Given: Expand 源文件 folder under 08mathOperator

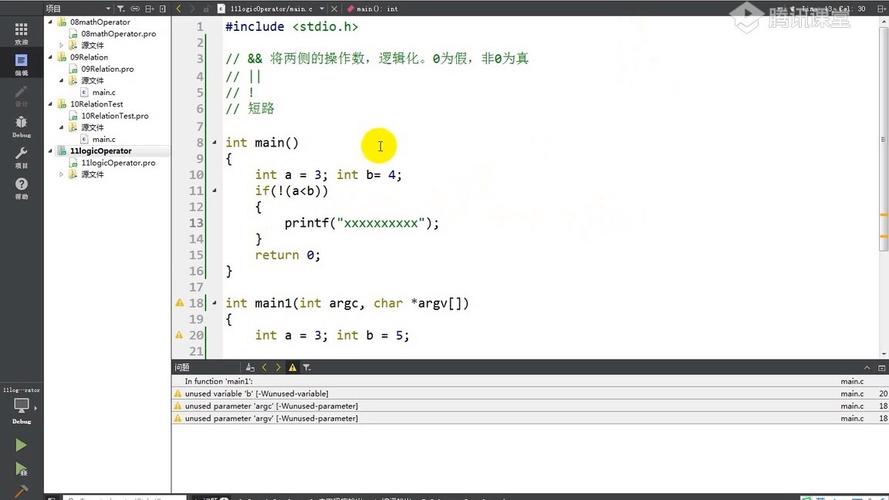Looking at the screenshot, I should point(61,45).
